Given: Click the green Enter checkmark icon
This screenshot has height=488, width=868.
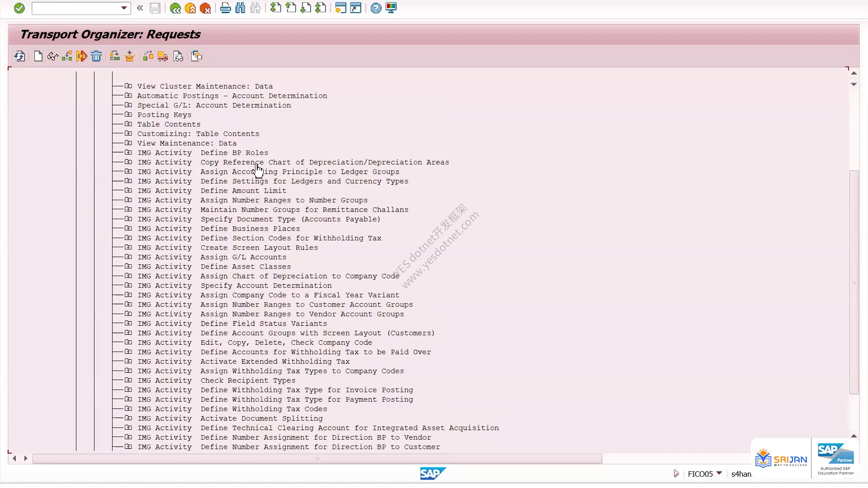Looking at the screenshot, I should pos(19,8).
